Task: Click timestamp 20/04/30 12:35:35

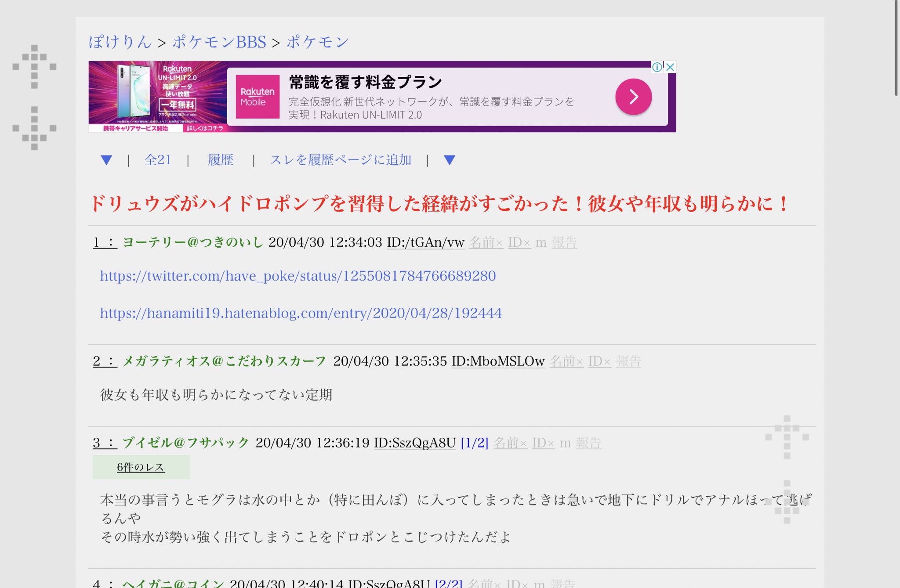Action: (x=390, y=361)
